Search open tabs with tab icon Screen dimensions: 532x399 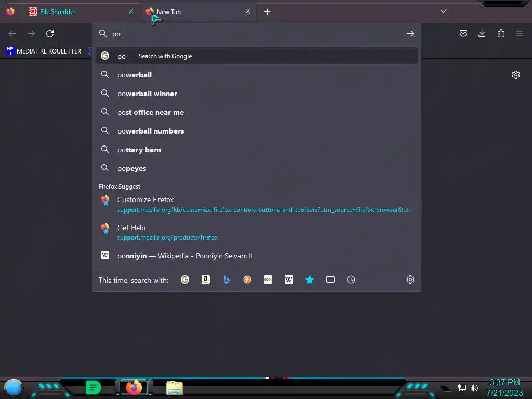(x=330, y=280)
